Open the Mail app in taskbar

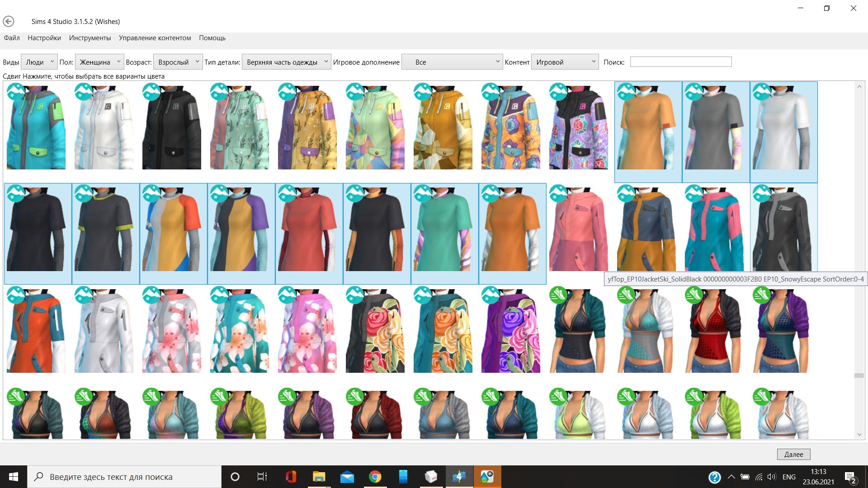(347, 477)
